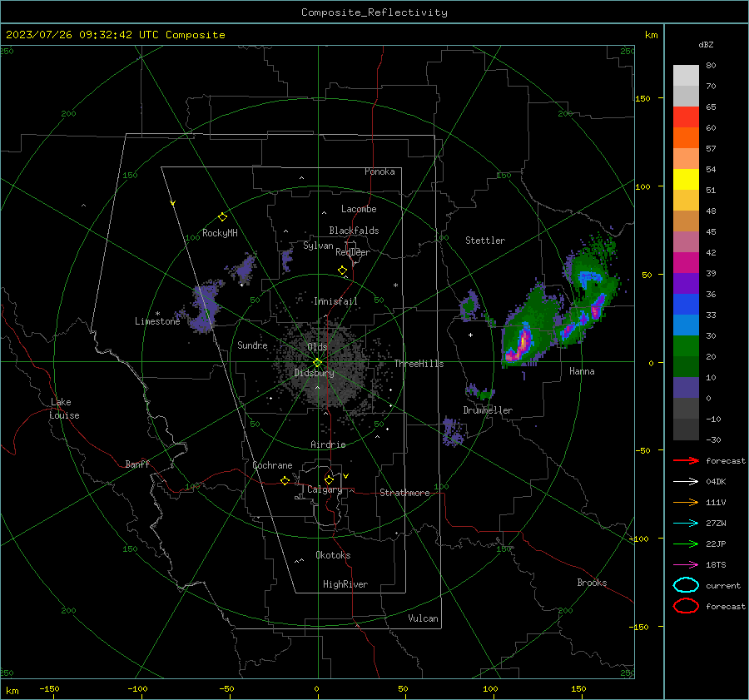749x700 pixels.
Task: Click the Ponoka city label
Action: (x=379, y=171)
